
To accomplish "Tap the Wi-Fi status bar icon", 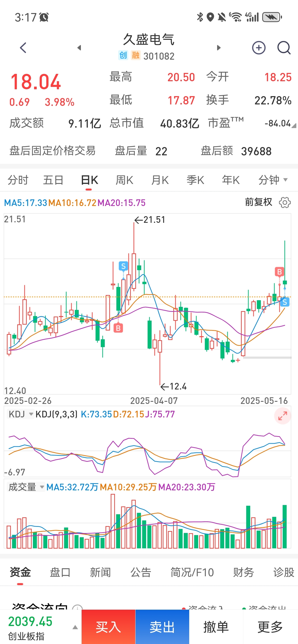I will pyautogui.click(x=235, y=17).
